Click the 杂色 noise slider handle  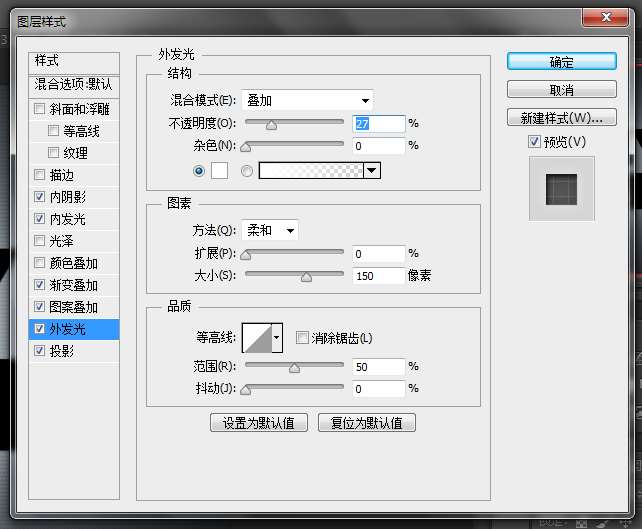pos(246,147)
